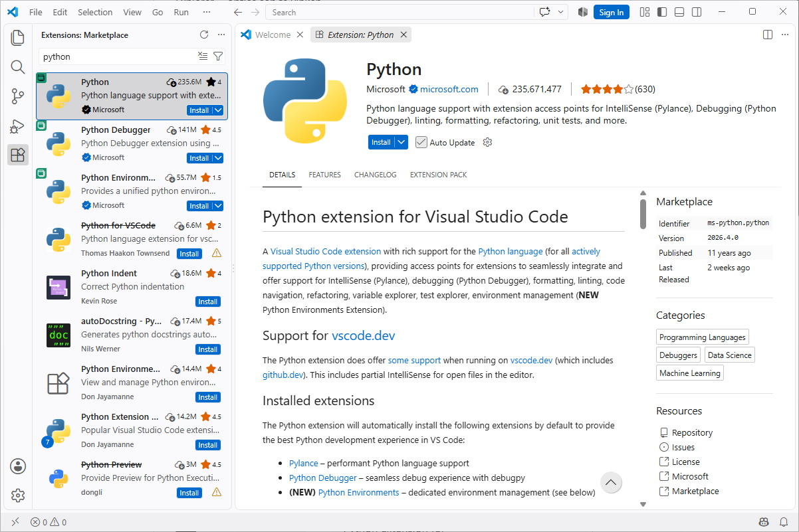The image size is (799, 532).
Task: Expand Install dropdown for Python in list
Action: (x=217, y=110)
